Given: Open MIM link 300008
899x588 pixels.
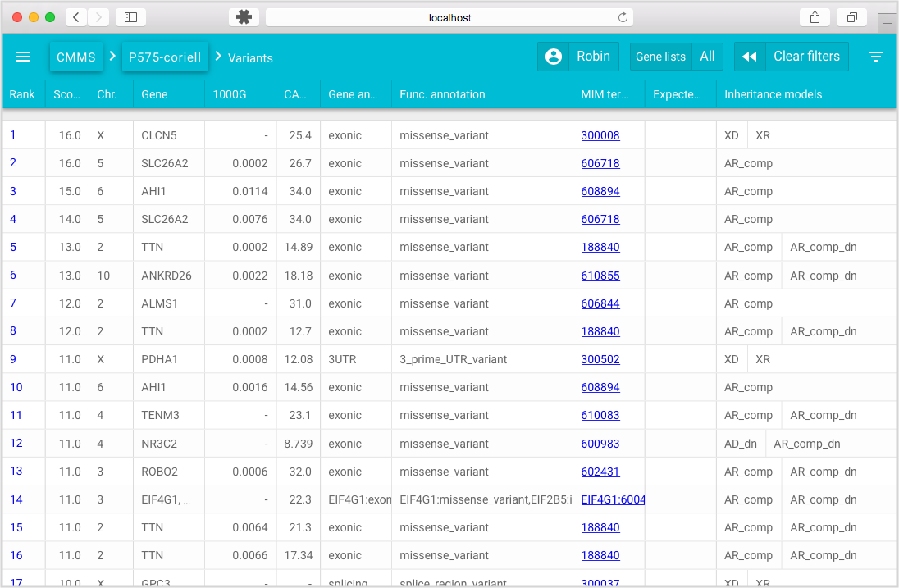Looking at the screenshot, I should 600,135.
